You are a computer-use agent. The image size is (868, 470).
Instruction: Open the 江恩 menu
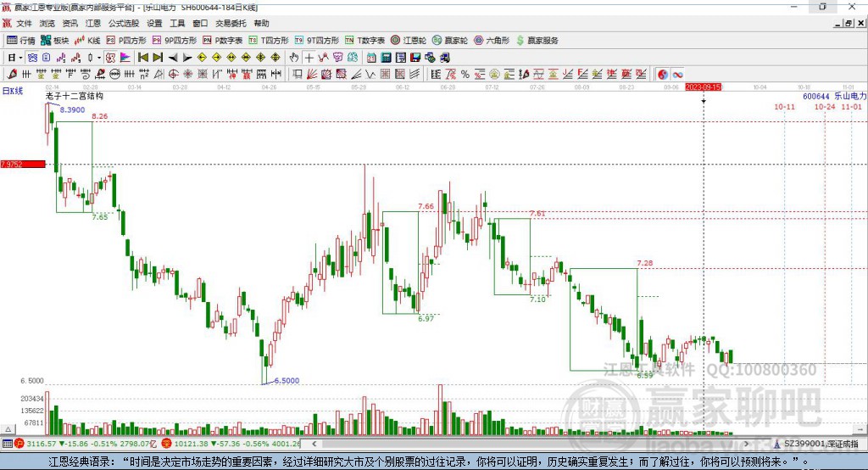(x=93, y=23)
